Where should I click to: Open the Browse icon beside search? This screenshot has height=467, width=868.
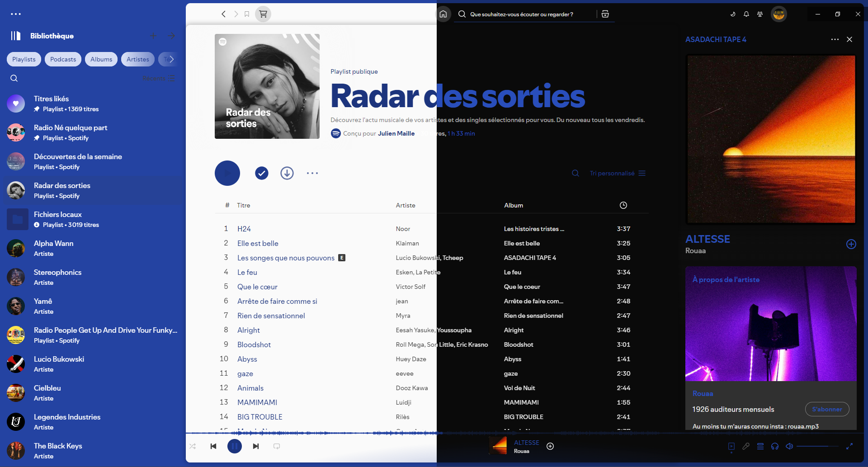[605, 14]
